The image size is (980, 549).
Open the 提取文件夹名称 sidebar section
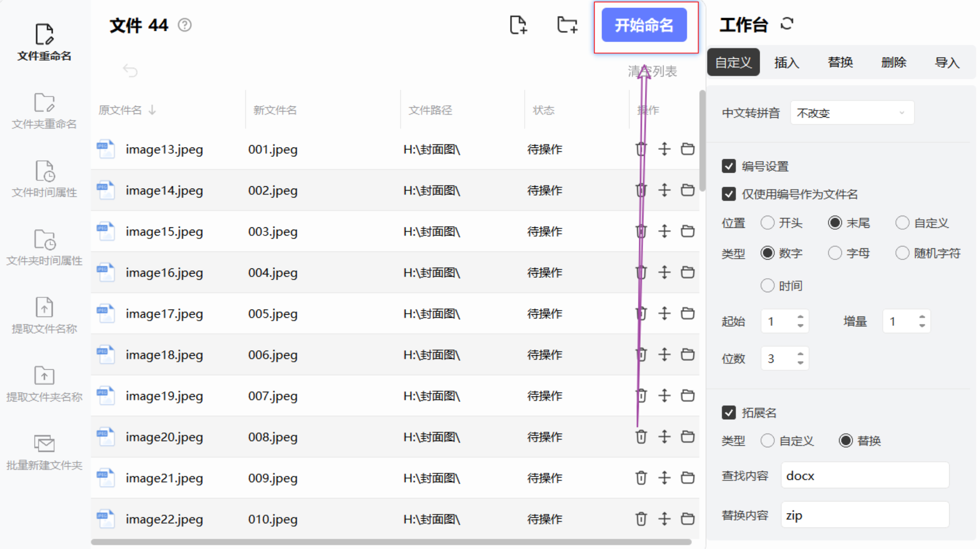click(44, 384)
